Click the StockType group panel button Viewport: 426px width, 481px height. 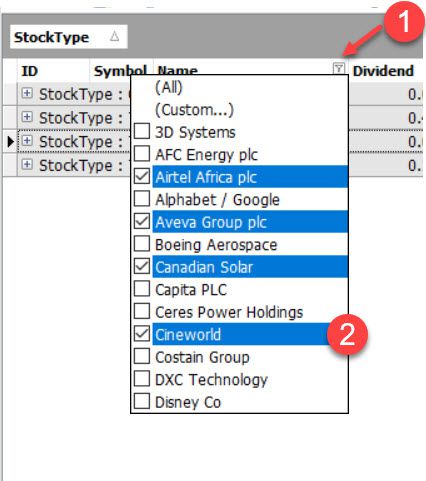[x=69, y=37]
